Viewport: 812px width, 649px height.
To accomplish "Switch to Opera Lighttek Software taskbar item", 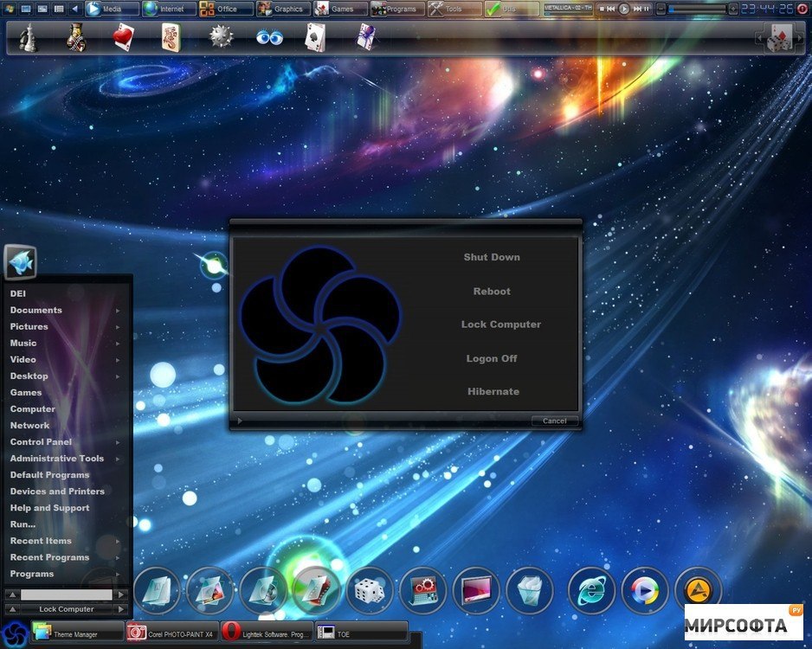I will 267,633.
